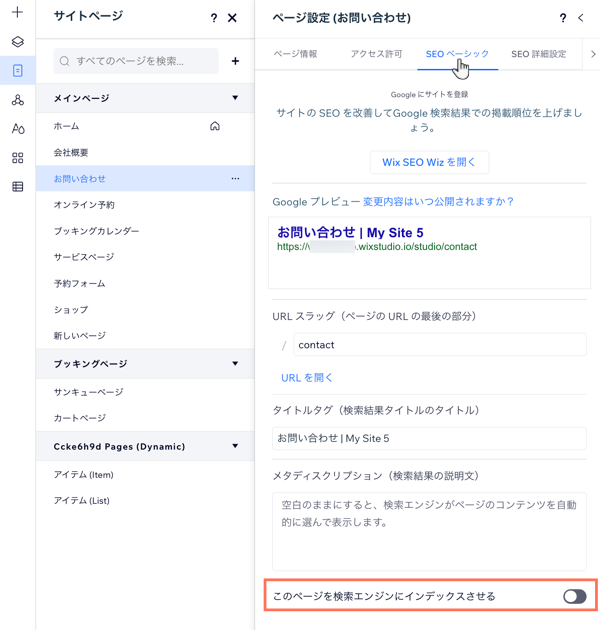The height and width of the screenshot is (630, 600).
Task: Click the すべてのページを検索 search field
Action: point(136,61)
